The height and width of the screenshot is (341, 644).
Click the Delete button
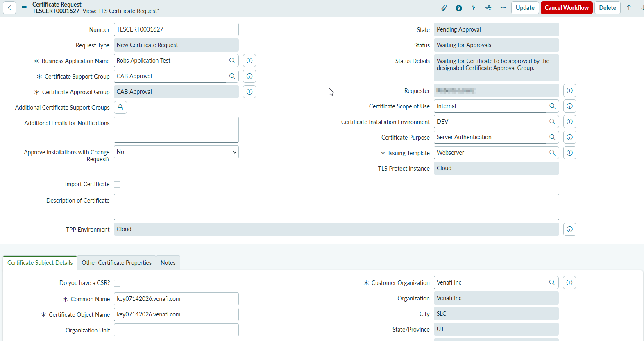click(x=608, y=8)
